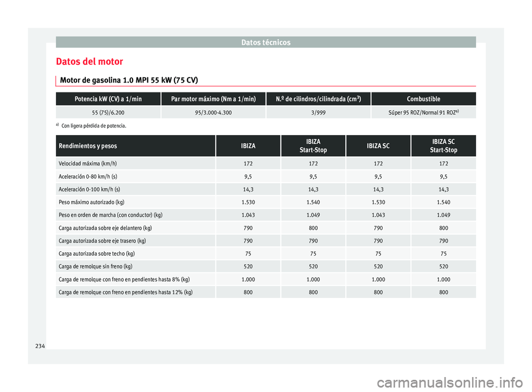The height and width of the screenshot is (392, 532).
Task: Click IBIZA SC Start-Stop '800' in 12% row
Action: pyautogui.click(x=443, y=292)
